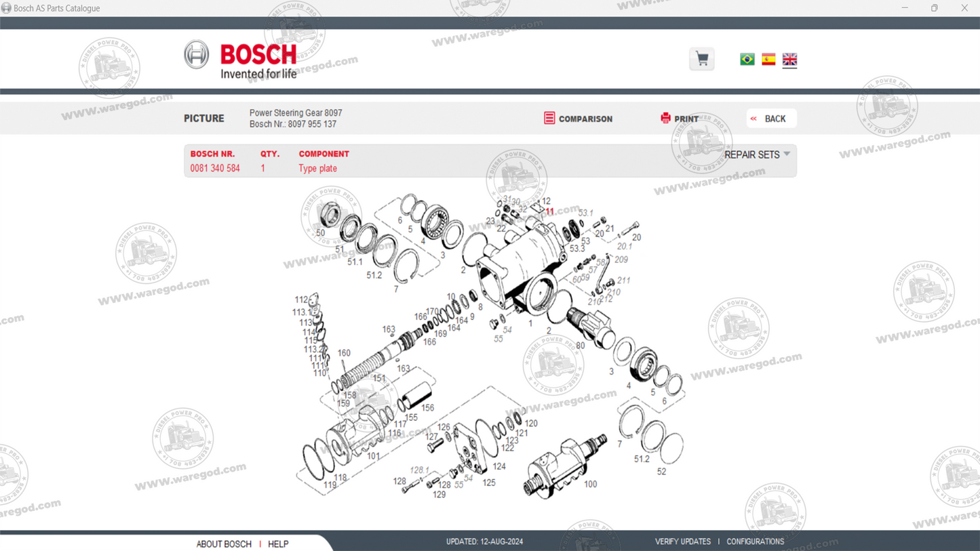Open the Help link
980x551 pixels.
[278, 544]
